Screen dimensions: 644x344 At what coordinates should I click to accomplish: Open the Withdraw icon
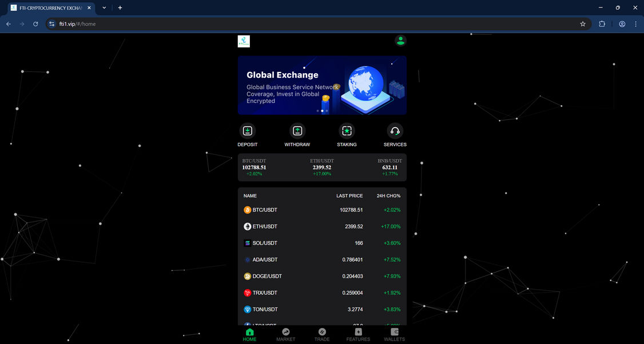(297, 131)
